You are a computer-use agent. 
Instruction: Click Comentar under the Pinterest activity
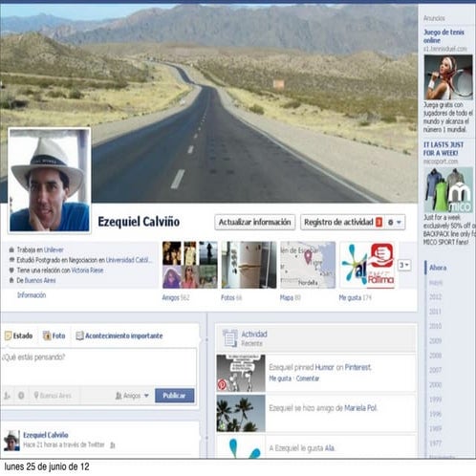(x=308, y=379)
